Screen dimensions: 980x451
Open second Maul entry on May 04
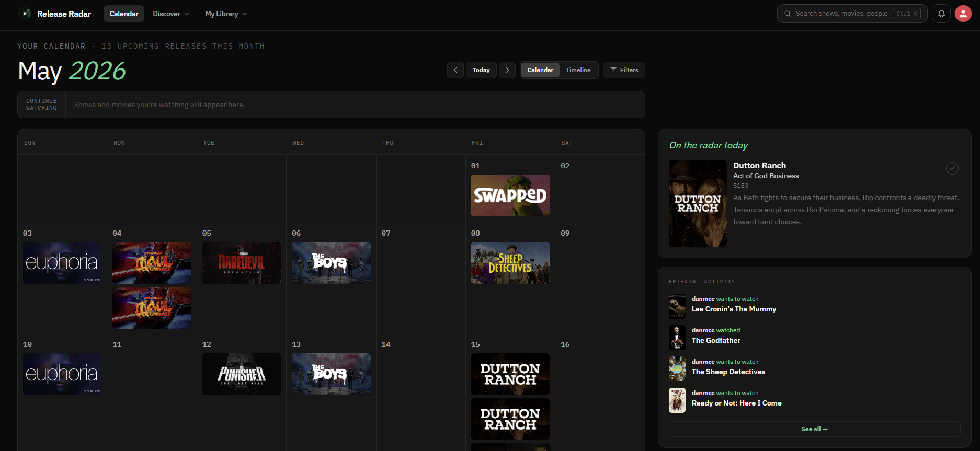(152, 308)
